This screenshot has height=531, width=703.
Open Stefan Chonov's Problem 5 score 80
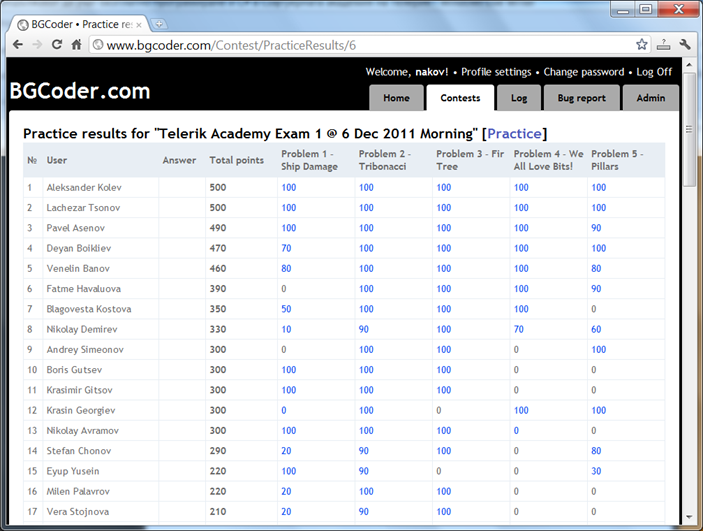(596, 451)
